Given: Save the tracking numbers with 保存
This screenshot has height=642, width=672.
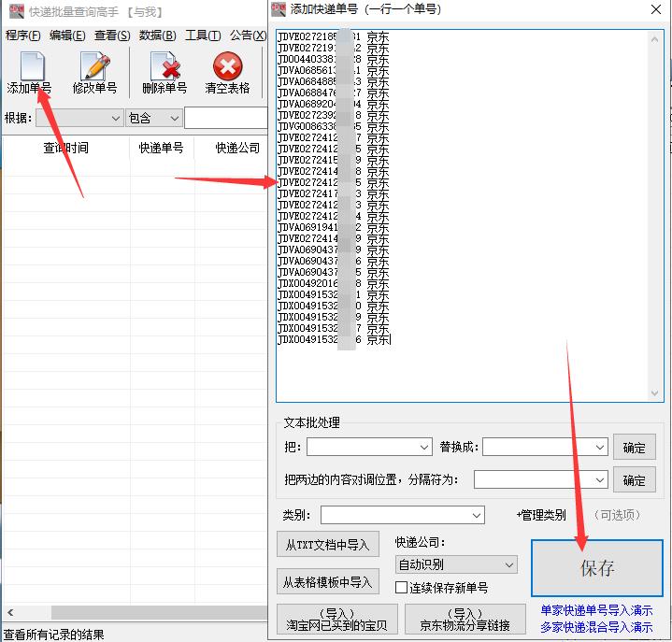Looking at the screenshot, I should click(x=597, y=568).
